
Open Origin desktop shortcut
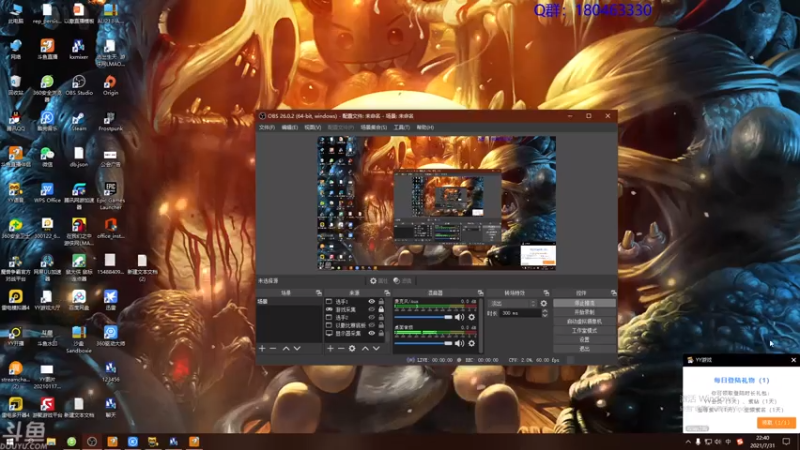[x=110, y=85]
